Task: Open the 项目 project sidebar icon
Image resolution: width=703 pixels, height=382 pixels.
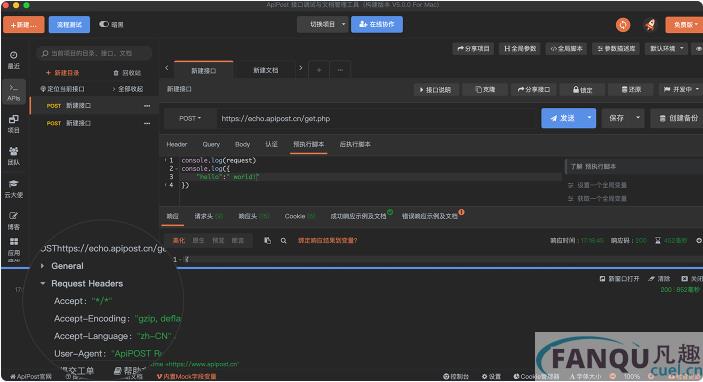Action: tap(13, 124)
